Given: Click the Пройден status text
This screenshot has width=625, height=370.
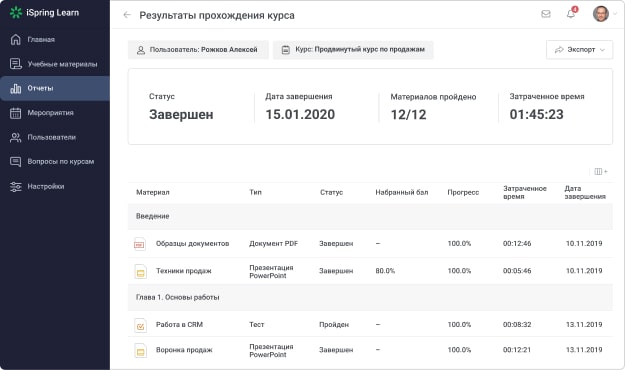Looking at the screenshot, I should point(334,325).
